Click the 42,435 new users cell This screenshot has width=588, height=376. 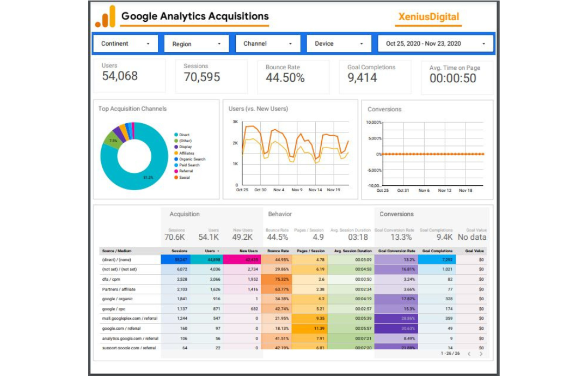[x=242, y=260]
